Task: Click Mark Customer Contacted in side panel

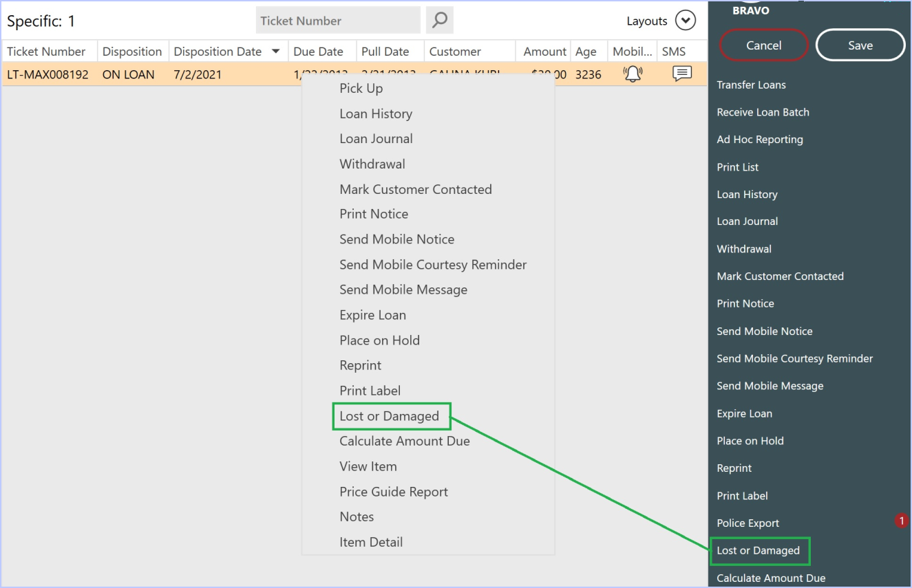Action: pos(780,276)
